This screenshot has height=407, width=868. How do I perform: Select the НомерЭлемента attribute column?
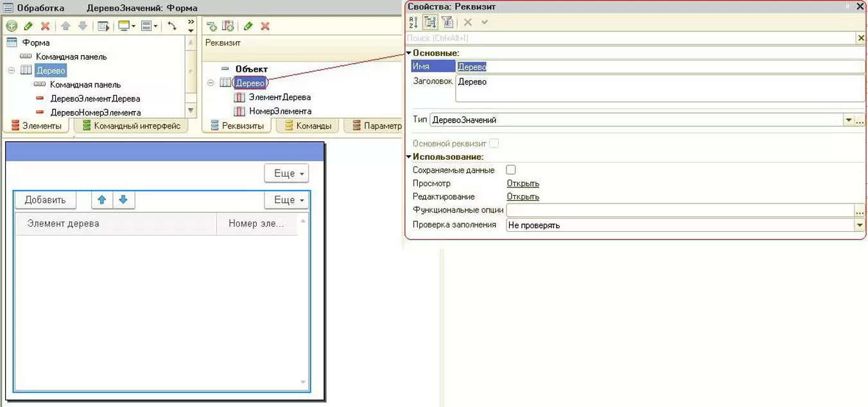click(x=280, y=111)
